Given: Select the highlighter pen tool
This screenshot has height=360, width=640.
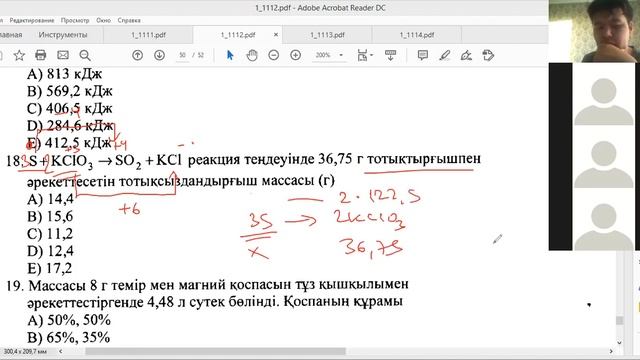Looking at the screenshot, I should pyautogui.click(x=444, y=55).
